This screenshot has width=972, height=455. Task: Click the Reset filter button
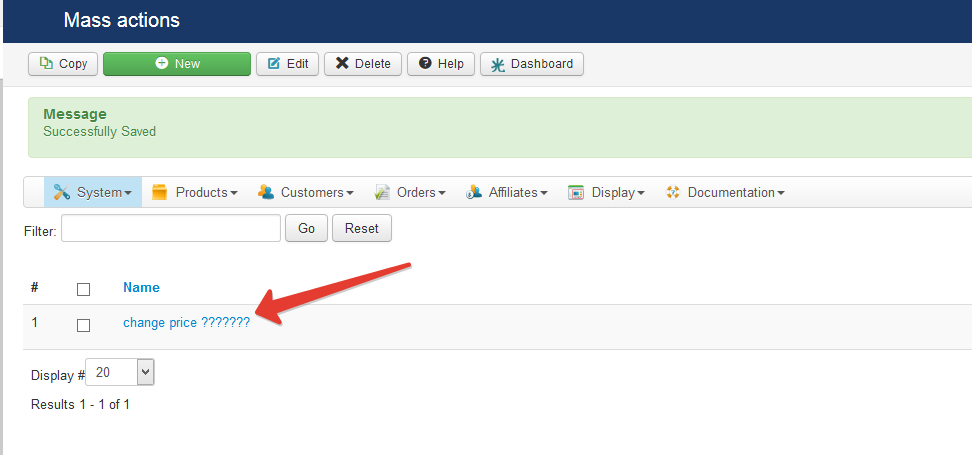point(362,228)
